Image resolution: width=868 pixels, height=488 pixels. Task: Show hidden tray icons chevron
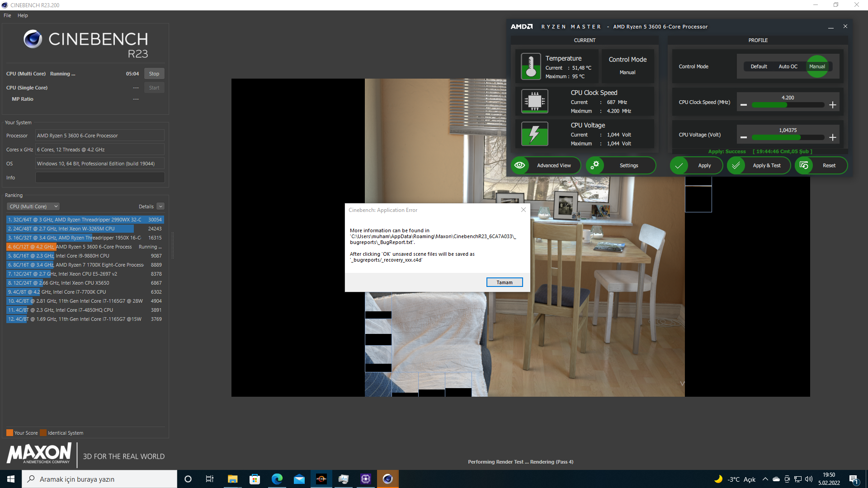(765, 479)
